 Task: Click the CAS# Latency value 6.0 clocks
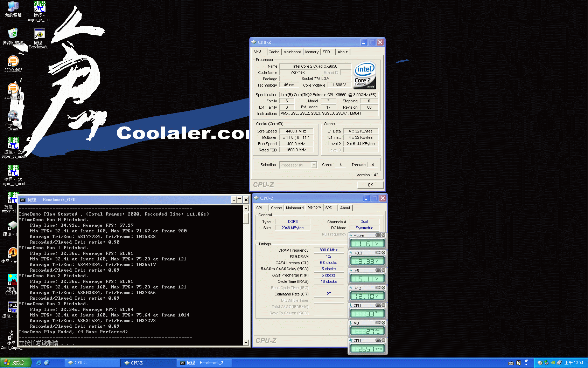(x=329, y=263)
